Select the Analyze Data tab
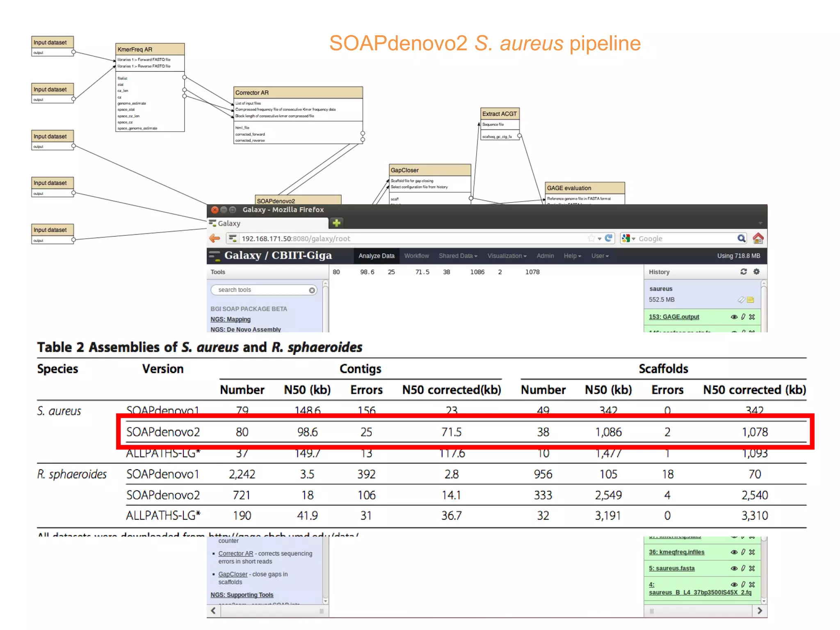 pos(377,256)
